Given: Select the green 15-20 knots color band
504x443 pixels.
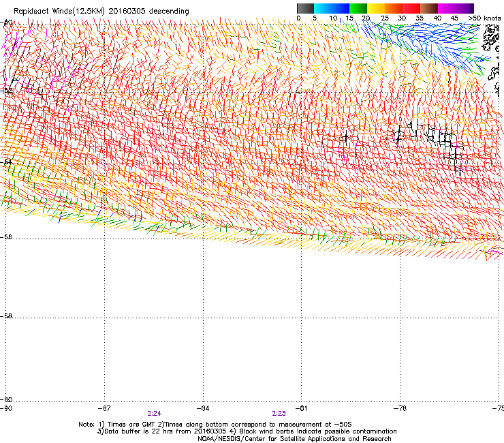Looking at the screenshot, I should click(x=358, y=8).
